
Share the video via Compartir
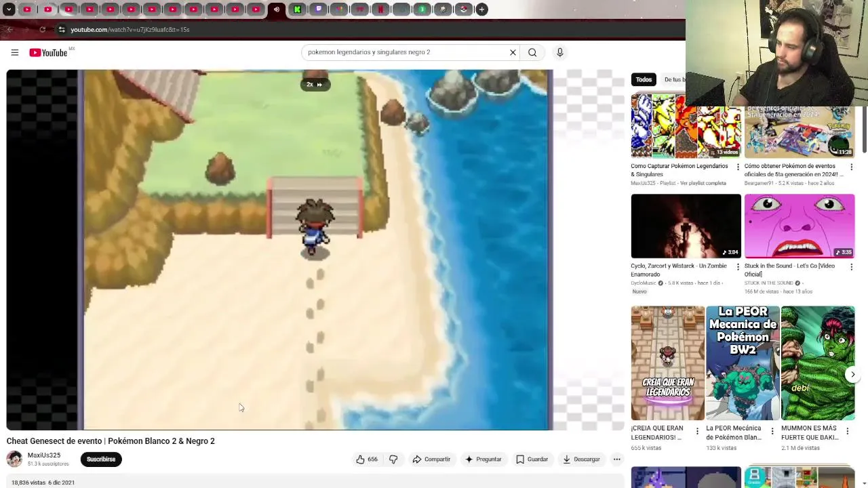431,459
